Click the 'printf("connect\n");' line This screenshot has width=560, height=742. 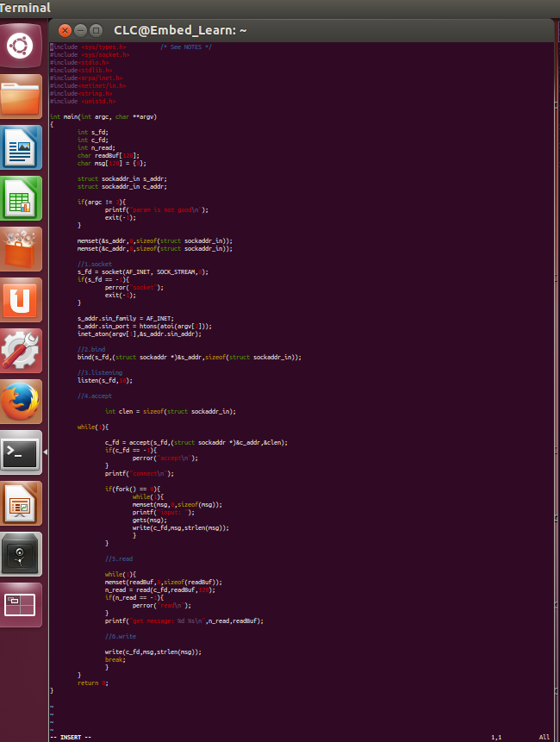tap(139, 474)
